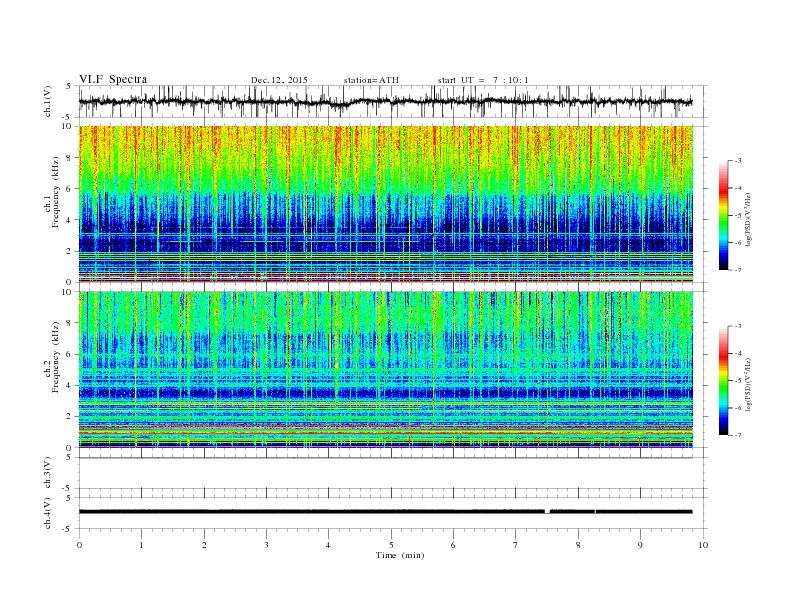Click the "8" kHz tick on ch.1 frequency axis
The image size is (792, 612).
pyautogui.click(x=69, y=158)
